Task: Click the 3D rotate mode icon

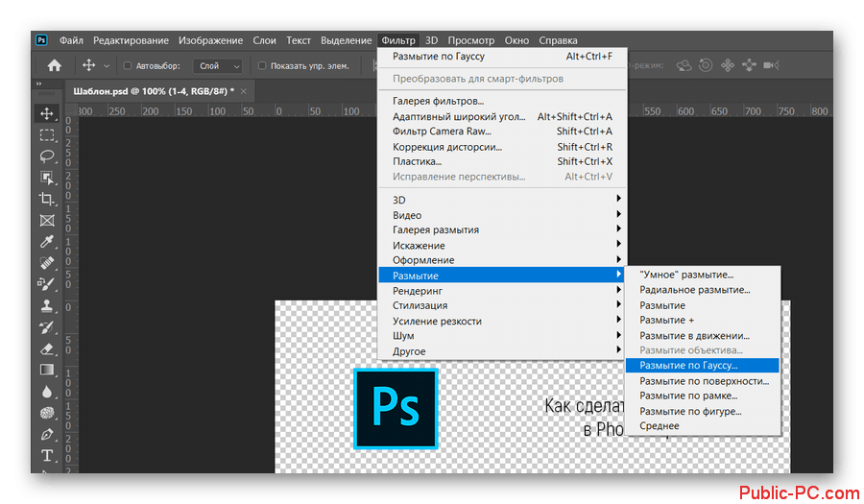Action: click(x=684, y=65)
